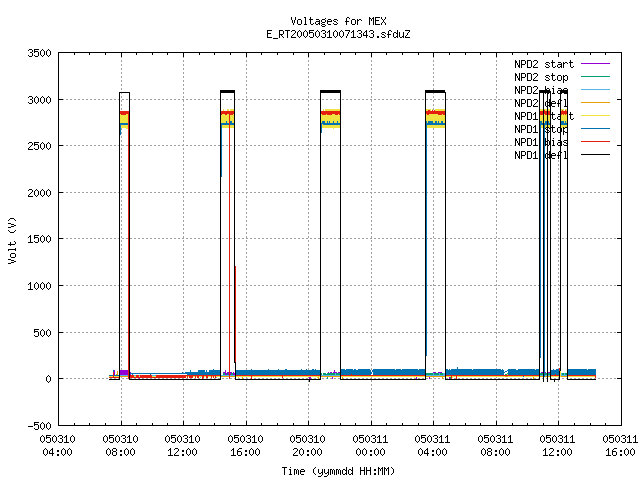Screen dimensions: 640x480
Task: Click the 'Time (yymmdd HH:MM)' x-axis label
Action: point(338,471)
